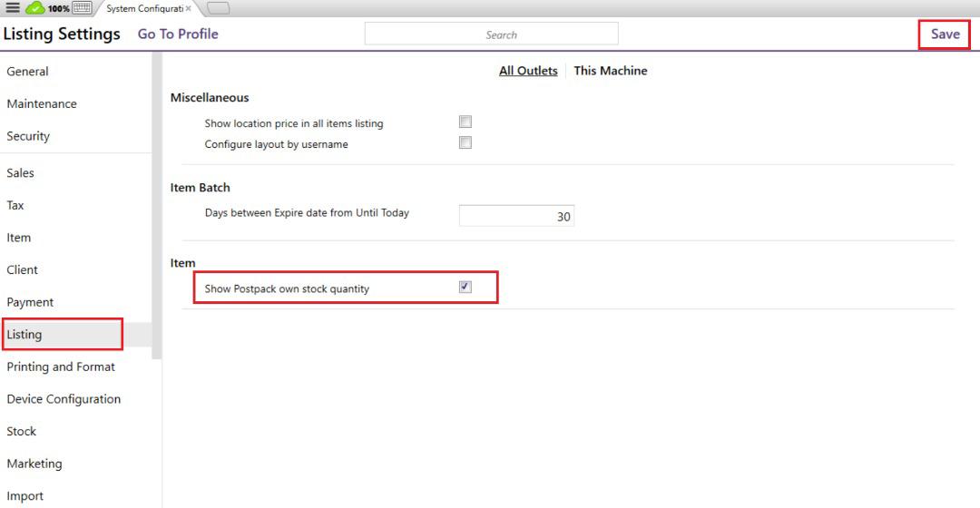This screenshot has width=980, height=508.
Task: Switch to This Machine scope
Action: click(611, 71)
